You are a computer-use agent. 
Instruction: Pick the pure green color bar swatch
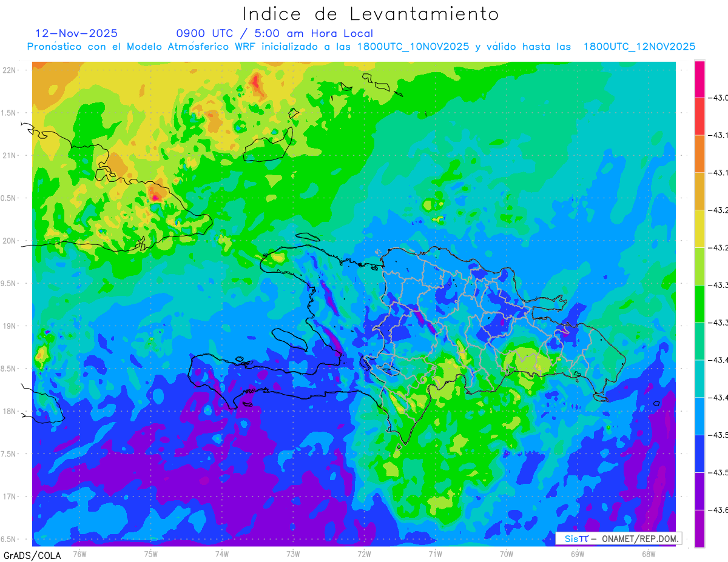point(699,304)
